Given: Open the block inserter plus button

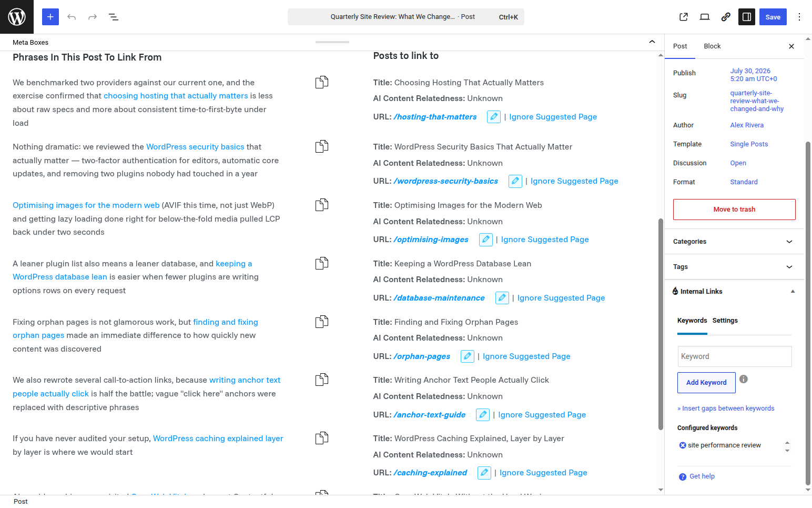Looking at the screenshot, I should (x=50, y=17).
